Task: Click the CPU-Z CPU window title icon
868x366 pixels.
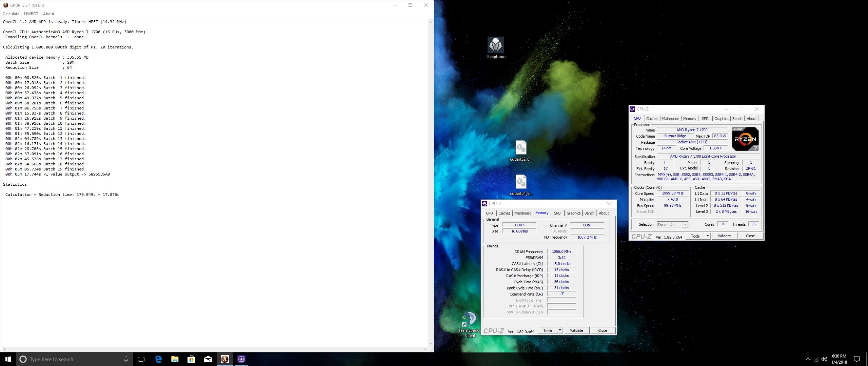Action: click(632, 109)
